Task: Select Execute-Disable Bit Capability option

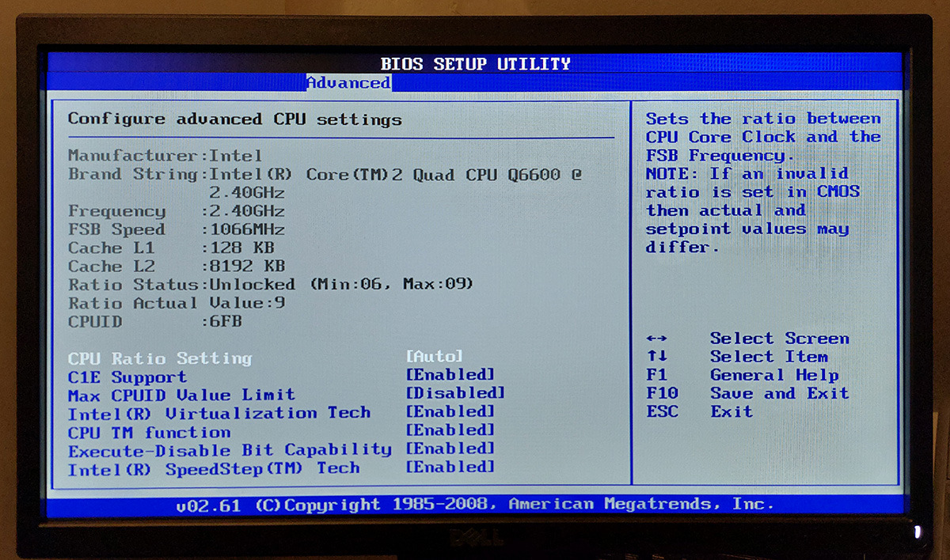Action: click(x=230, y=451)
